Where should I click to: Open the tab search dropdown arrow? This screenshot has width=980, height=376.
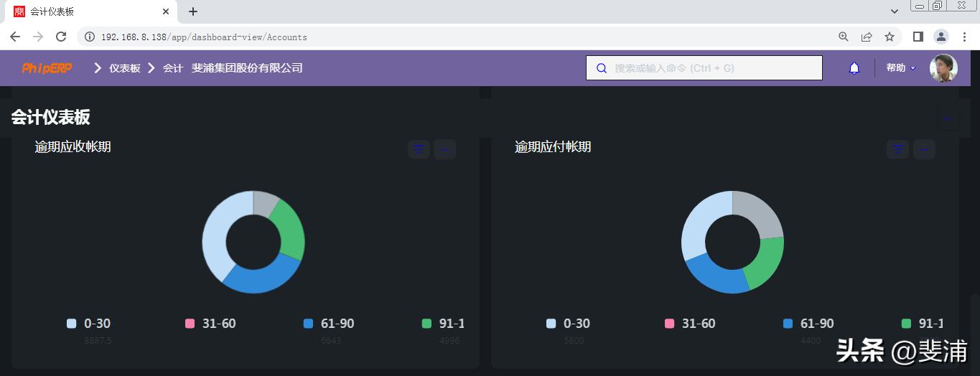click(895, 11)
